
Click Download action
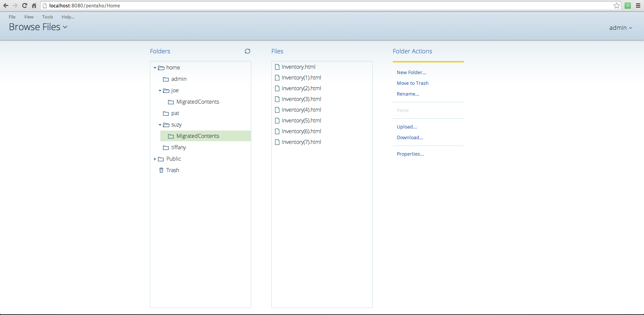[410, 138]
